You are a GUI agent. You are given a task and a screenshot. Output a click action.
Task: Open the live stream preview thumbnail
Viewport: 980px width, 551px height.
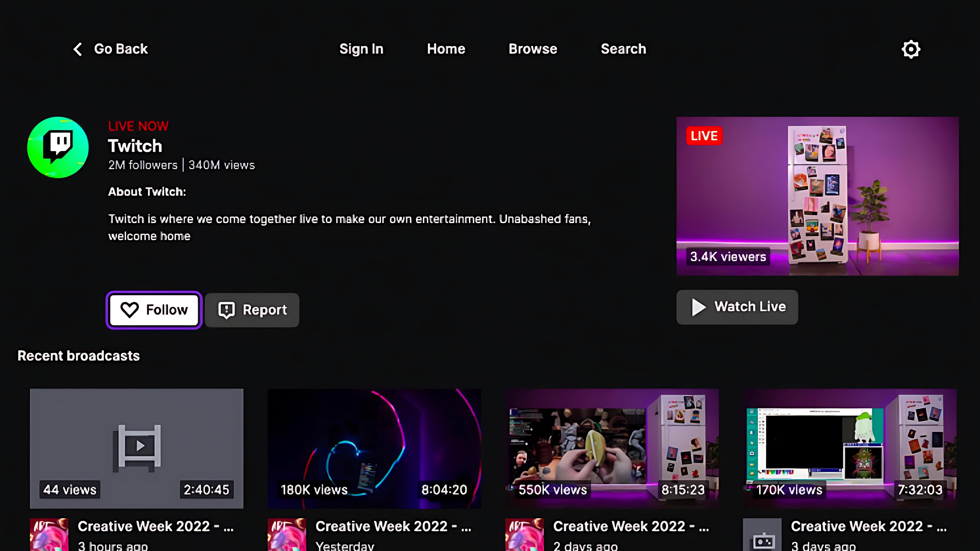point(817,196)
